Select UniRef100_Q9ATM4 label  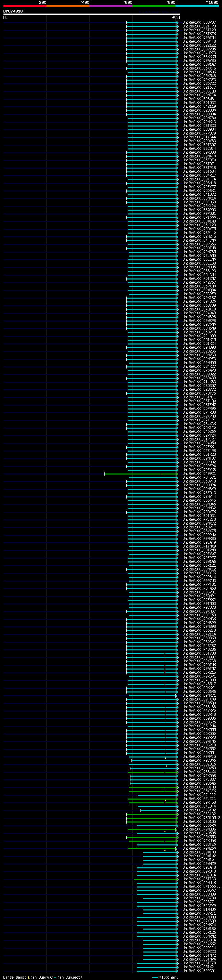click(199, 38)
